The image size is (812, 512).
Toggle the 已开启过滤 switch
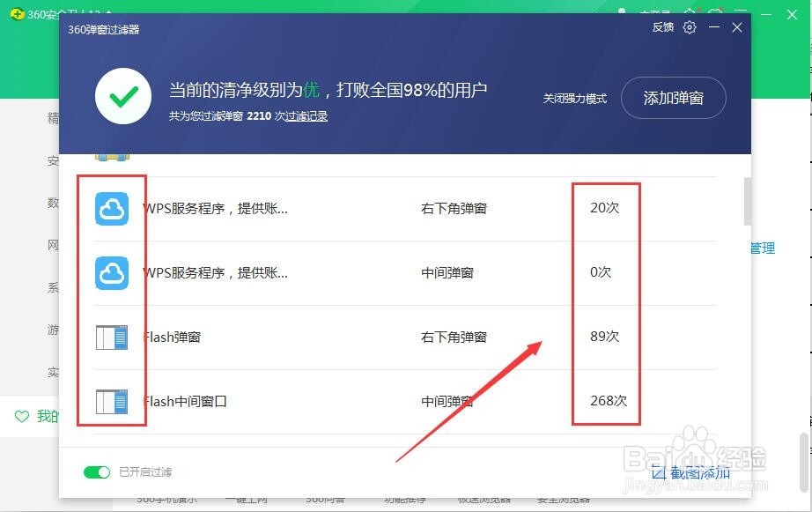[97, 472]
